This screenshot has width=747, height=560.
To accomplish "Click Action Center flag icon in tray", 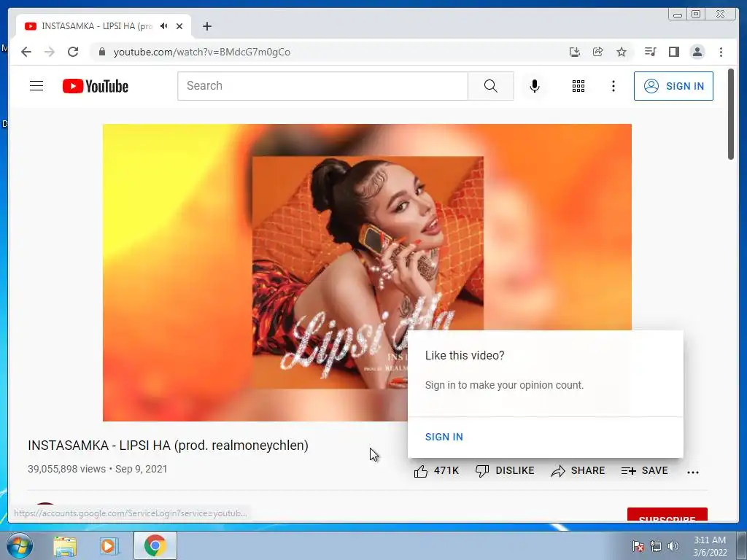I will [638, 546].
